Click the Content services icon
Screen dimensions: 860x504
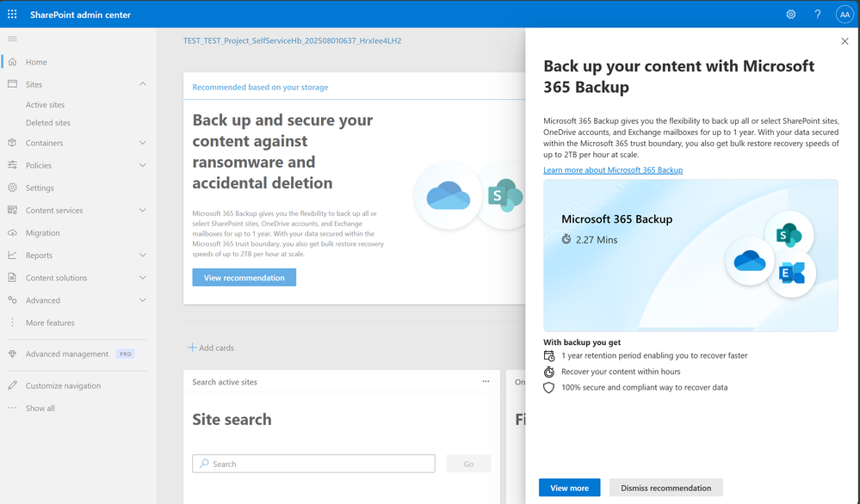12,211
